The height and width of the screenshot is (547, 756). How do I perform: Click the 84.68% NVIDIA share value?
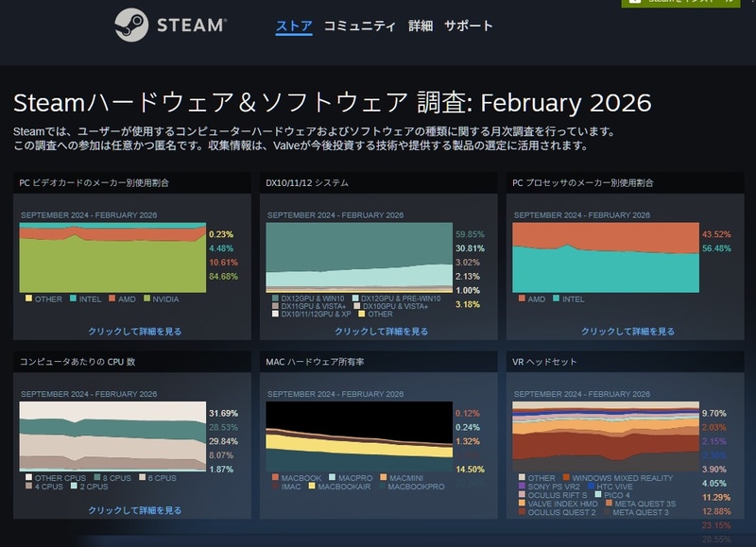coord(223,276)
